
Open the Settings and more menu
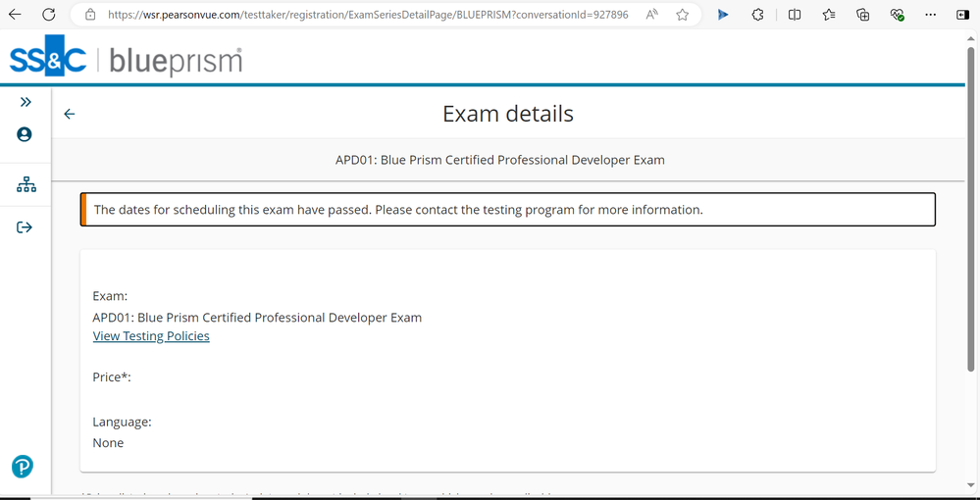931,15
